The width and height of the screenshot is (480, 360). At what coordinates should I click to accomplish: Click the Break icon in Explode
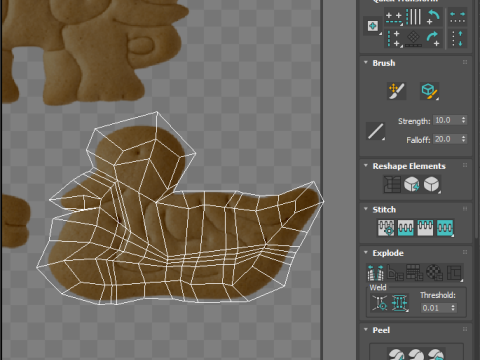[376, 273]
